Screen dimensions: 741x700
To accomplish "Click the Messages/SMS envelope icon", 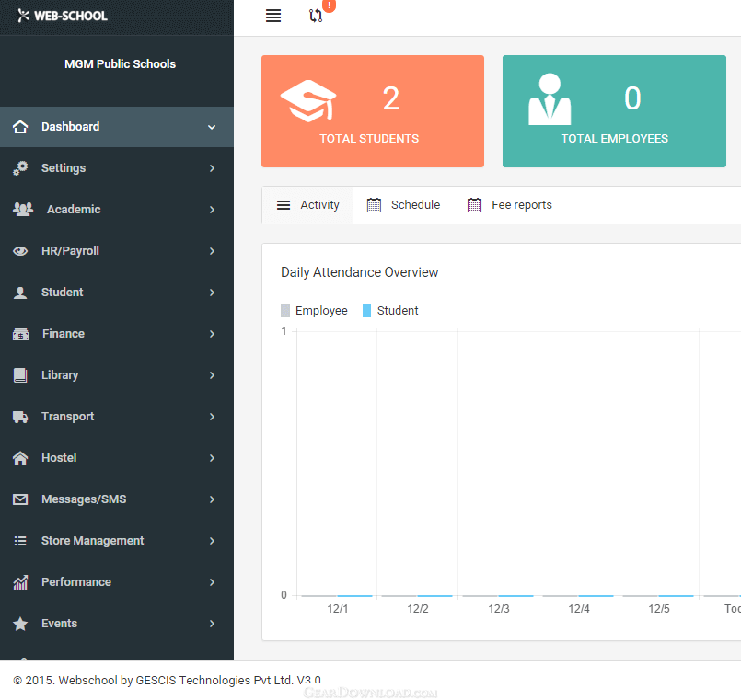I will 20,499.
